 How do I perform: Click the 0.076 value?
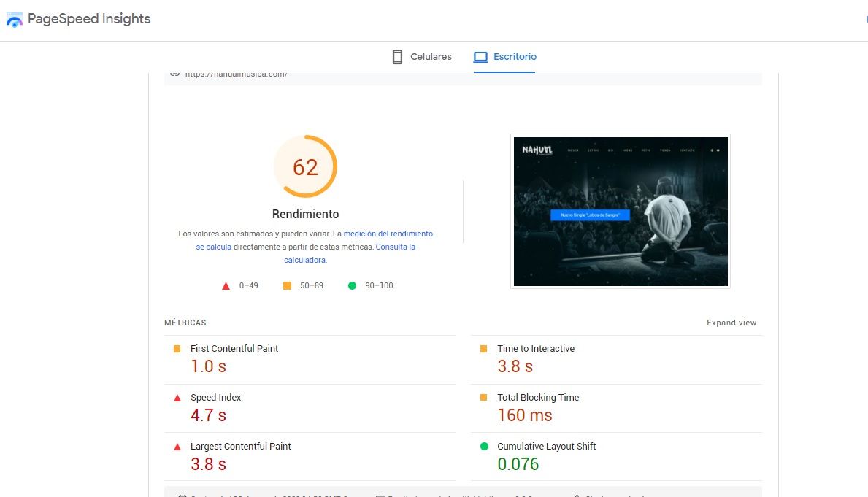tap(518, 463)
